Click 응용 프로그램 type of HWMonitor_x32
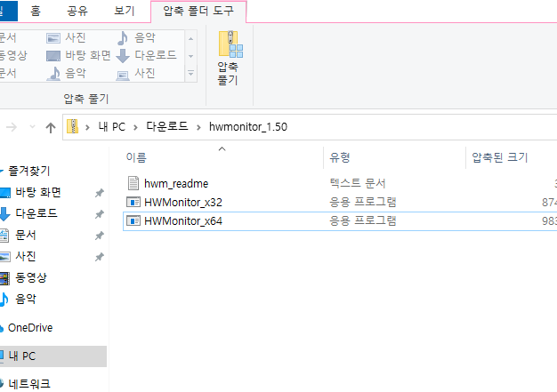Screen dimensions: 557x392 pyautogui.click(x=363, y=202)
